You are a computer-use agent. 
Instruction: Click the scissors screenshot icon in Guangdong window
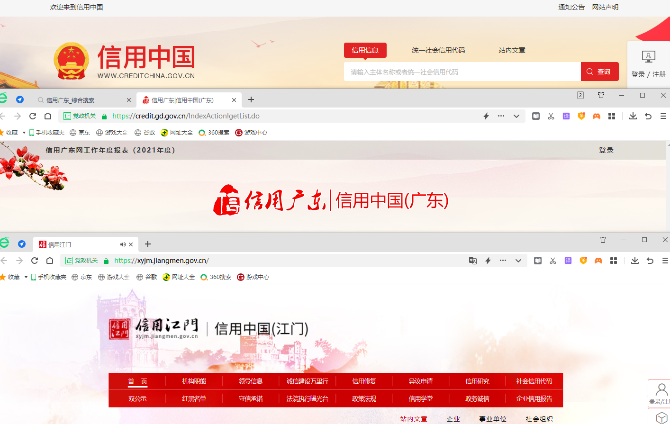point(551,116)
